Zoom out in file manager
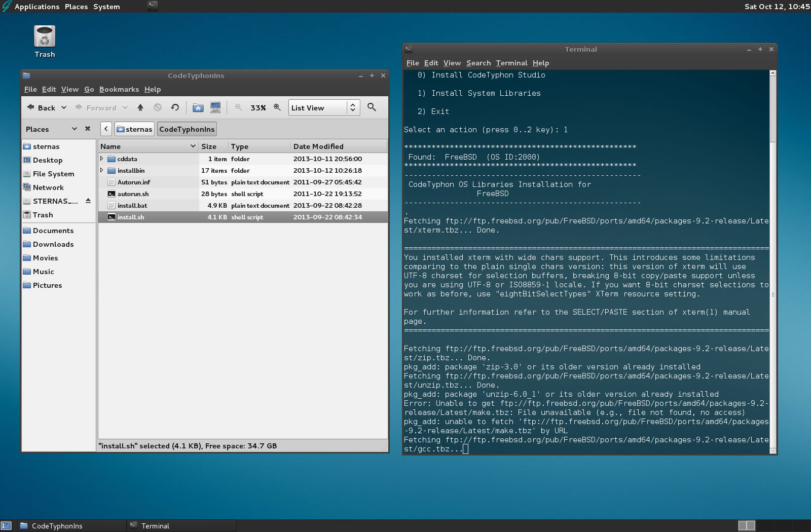The height and width of the screenshot is (532, 811). pyautogui.click(x=238, y=107)
